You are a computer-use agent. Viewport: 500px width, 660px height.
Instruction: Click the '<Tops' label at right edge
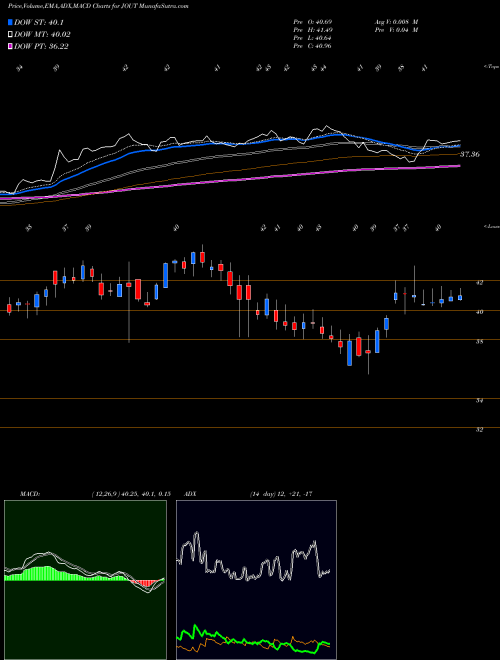coord(491,67)
